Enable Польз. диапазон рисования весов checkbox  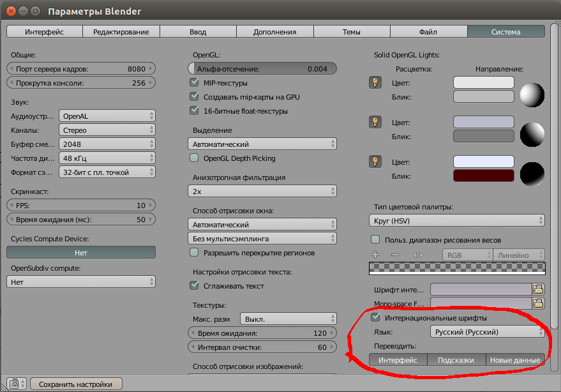click(x=375, y=239)
